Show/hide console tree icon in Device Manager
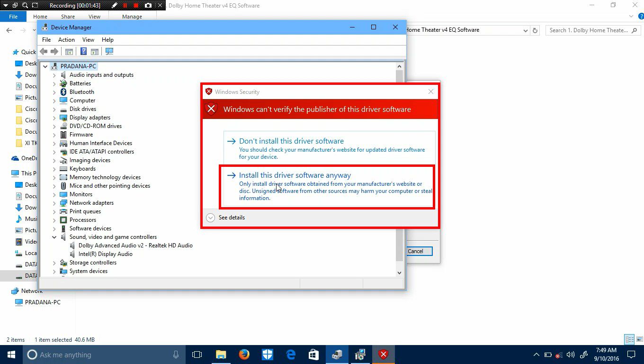 pos(69,51)
